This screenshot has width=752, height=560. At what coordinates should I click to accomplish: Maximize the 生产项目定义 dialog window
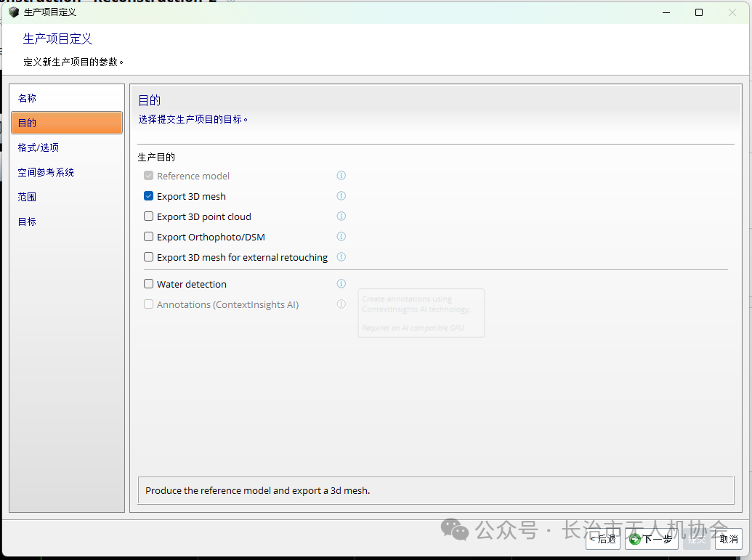point(699,12)
